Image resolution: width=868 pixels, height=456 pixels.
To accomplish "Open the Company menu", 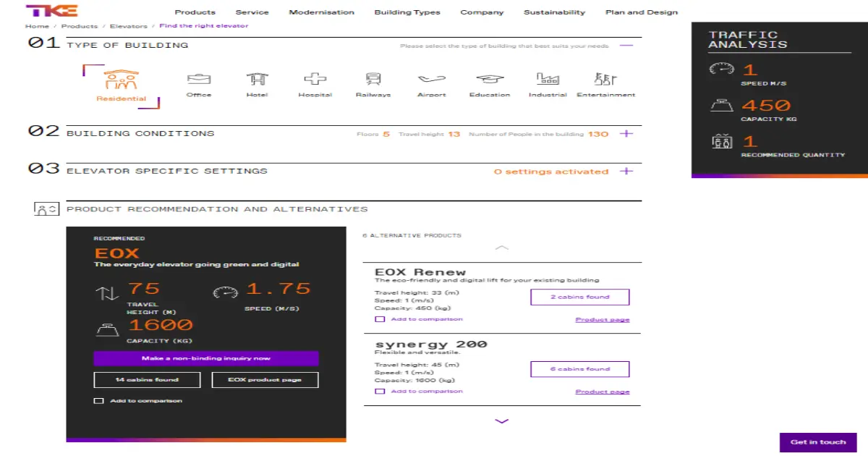I will (x=482, y=12).
